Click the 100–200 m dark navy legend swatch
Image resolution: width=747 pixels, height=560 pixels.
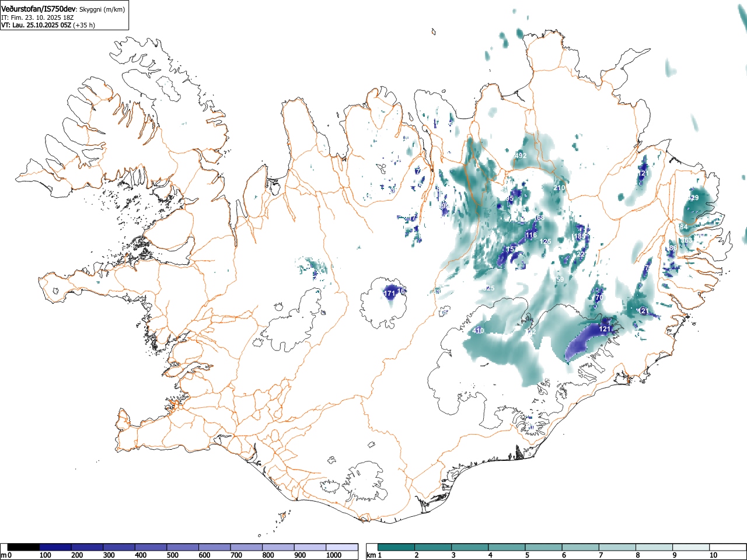tap(55, 547)
